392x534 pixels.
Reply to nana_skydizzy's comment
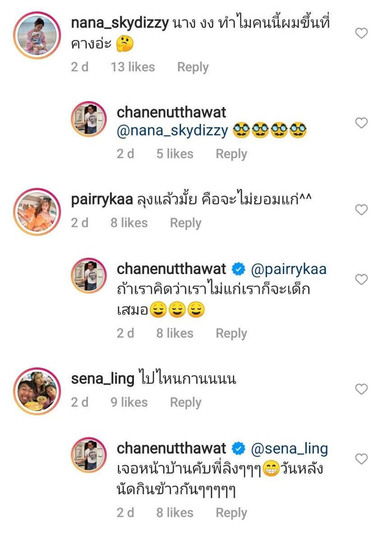(x=193, y=67)
